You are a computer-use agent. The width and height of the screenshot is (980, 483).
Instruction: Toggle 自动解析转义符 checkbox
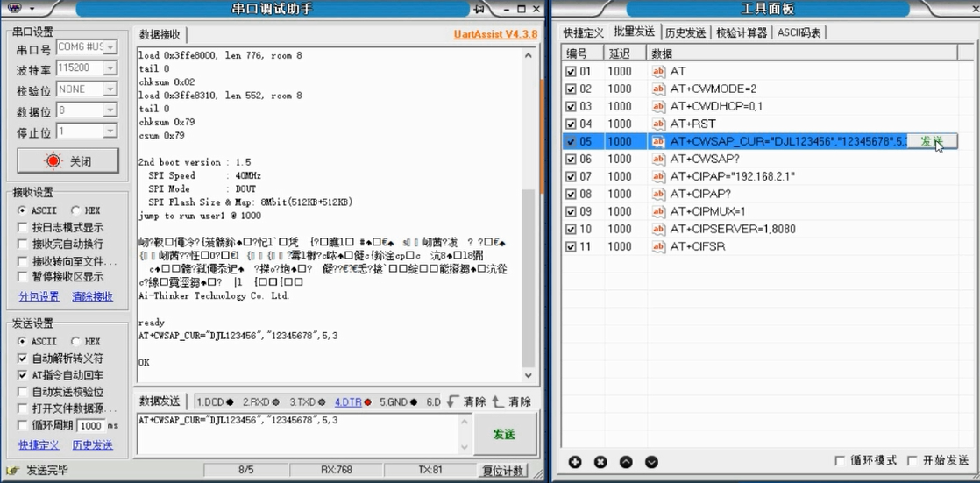[x=23, y=358]
